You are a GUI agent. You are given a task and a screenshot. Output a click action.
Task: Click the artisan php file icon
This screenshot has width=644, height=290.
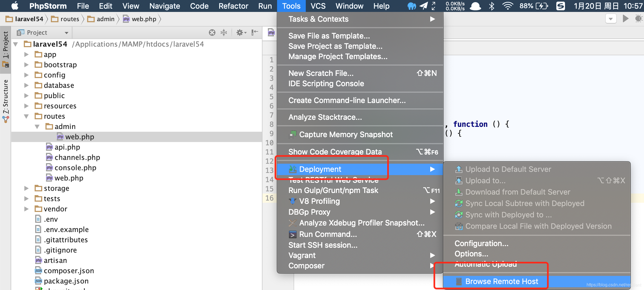38,260
